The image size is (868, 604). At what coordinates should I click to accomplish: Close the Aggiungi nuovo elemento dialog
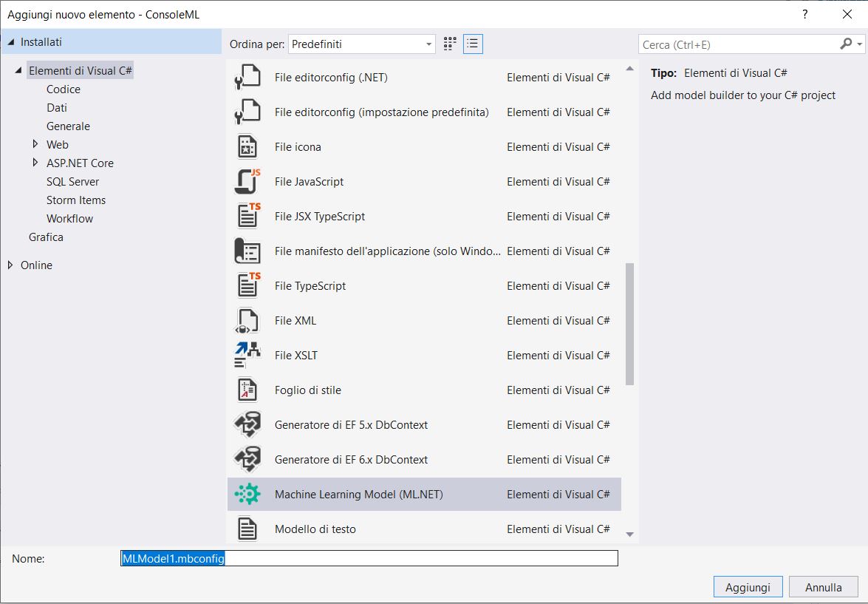click(847, 14)
